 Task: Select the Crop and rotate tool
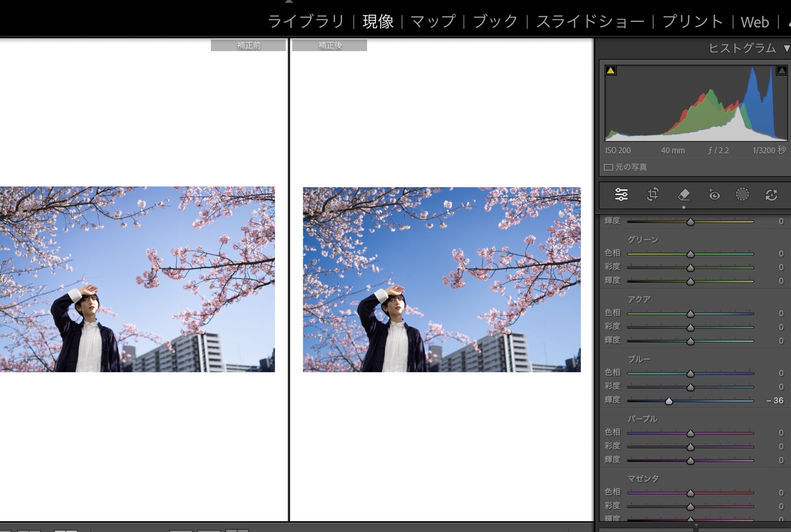pyautogui.click(x=653, y=194)
